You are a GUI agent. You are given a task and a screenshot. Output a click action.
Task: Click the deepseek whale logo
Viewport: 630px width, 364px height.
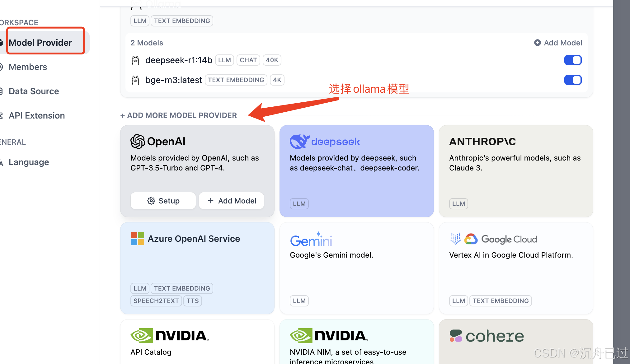(x=300, y=142)
